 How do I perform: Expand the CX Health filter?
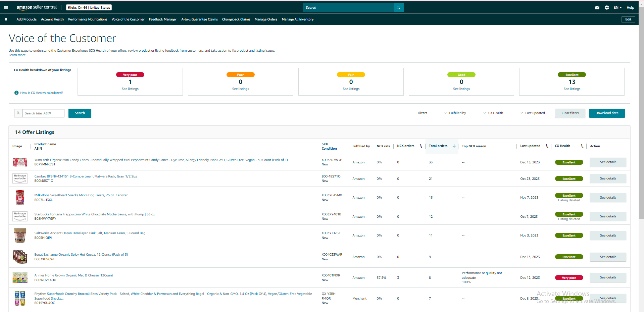[x=493, y=113]
